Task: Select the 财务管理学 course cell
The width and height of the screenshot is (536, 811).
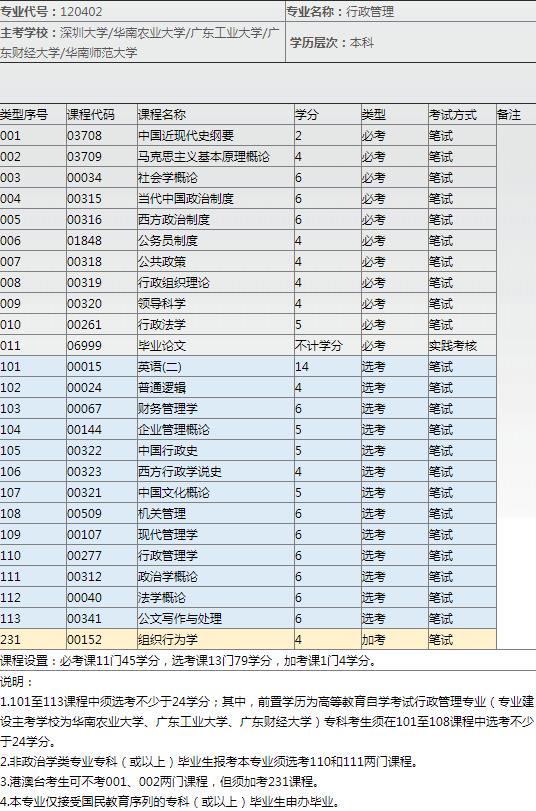Action: pos(215,409)
